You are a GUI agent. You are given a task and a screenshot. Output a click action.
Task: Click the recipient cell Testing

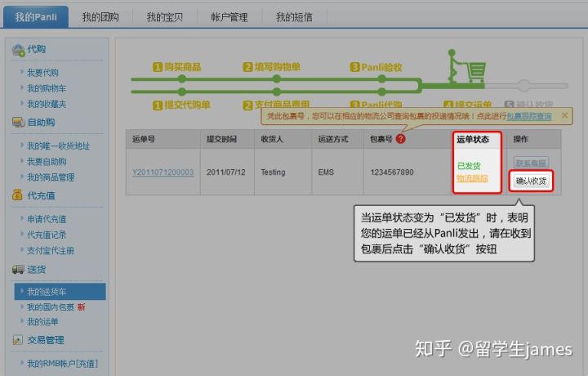pyautogui.click(x=273, y=172)
